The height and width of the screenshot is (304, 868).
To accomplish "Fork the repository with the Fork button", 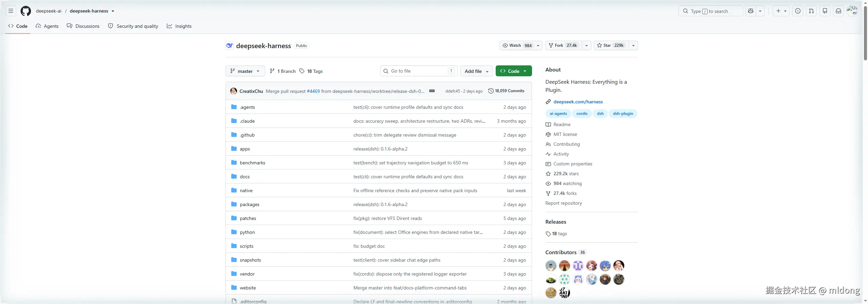I will pos(564,45).
